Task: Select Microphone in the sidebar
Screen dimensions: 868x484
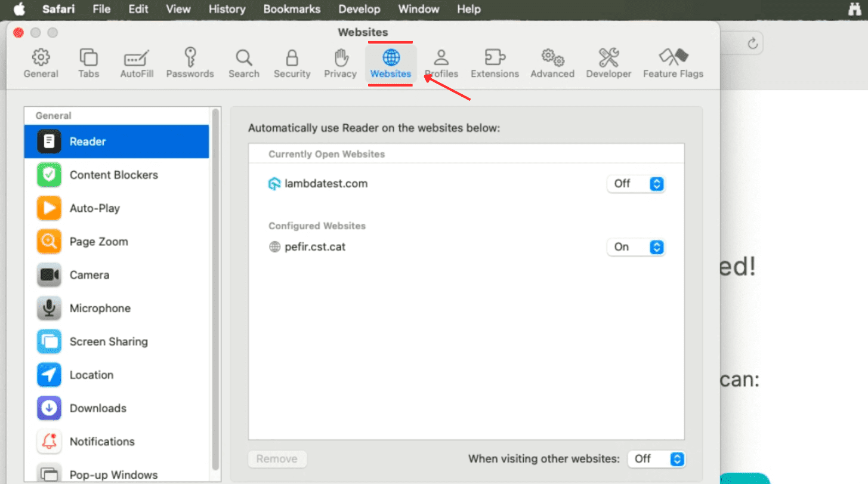Action: point(117,309)
